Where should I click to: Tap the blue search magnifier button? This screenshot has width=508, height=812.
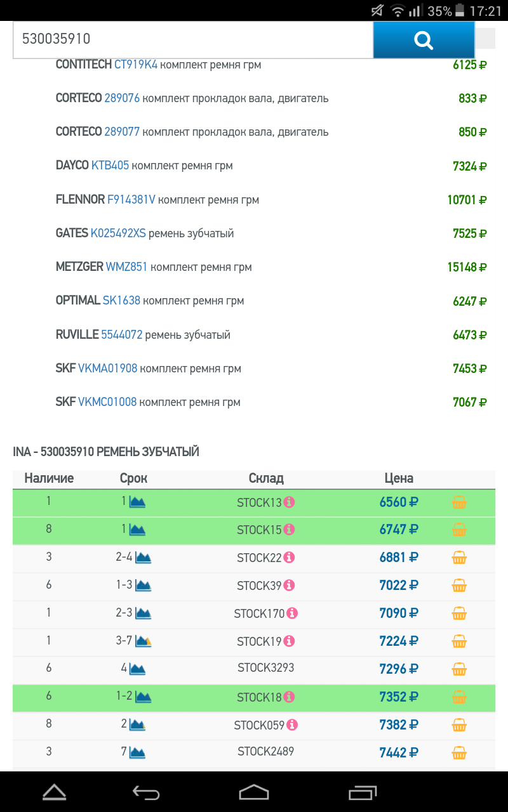pyautogui.click(x=423, y=40)
